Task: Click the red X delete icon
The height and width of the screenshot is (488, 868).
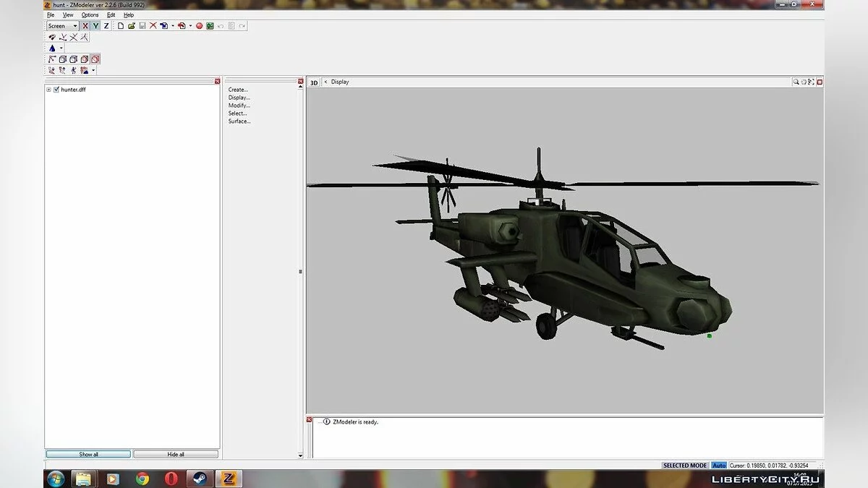Action: pyautogui.click(x=153, y=26)
